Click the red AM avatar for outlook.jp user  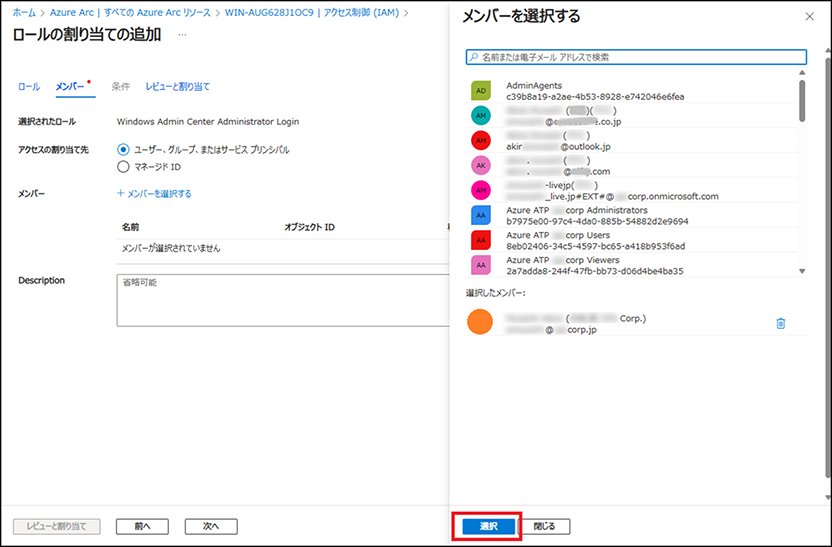[x=481, y=141]
